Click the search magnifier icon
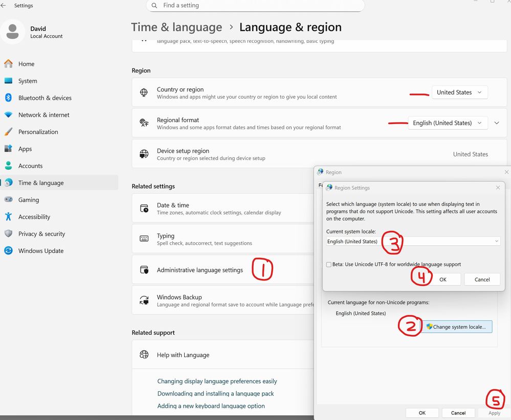The image size is (511, 420). pyautogui.click(x=154, y=6)
